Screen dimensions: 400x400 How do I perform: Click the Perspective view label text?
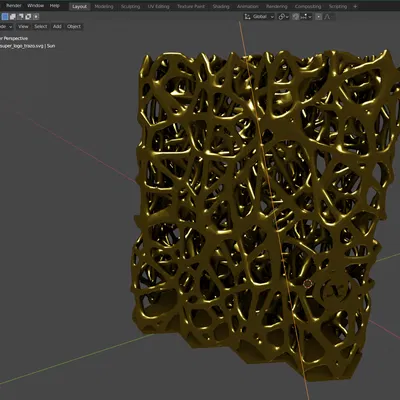pos(14,38)
